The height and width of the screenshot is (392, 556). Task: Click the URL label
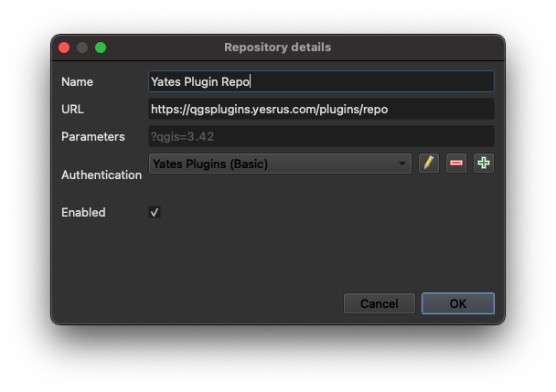[x=72, y=109]
